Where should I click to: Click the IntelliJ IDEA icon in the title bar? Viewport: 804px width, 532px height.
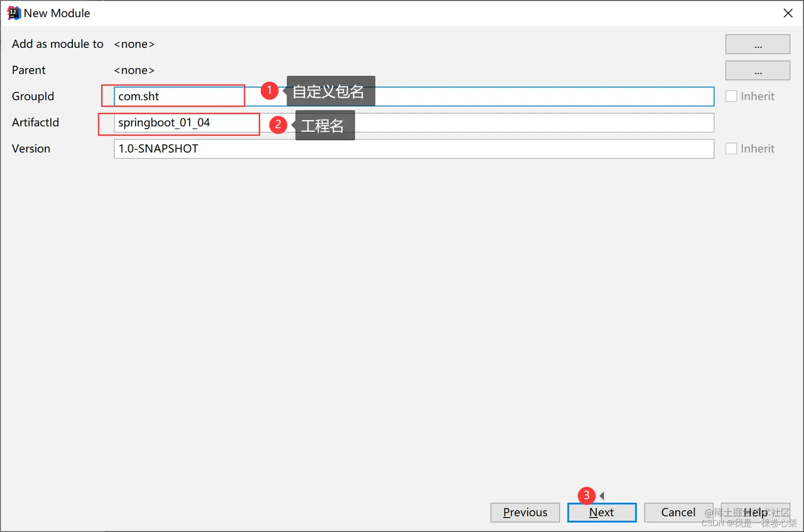click(14, 13)
